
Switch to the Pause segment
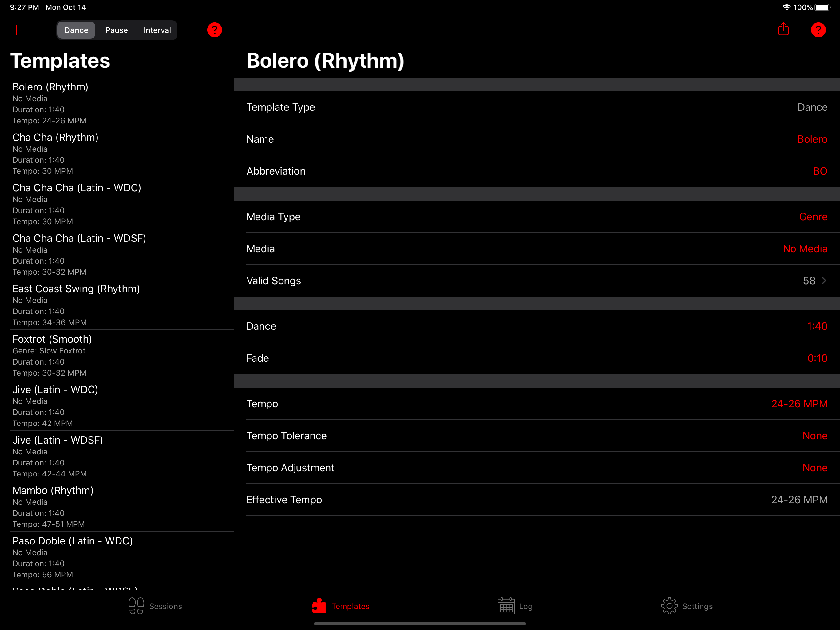click(x=117, y=30)
